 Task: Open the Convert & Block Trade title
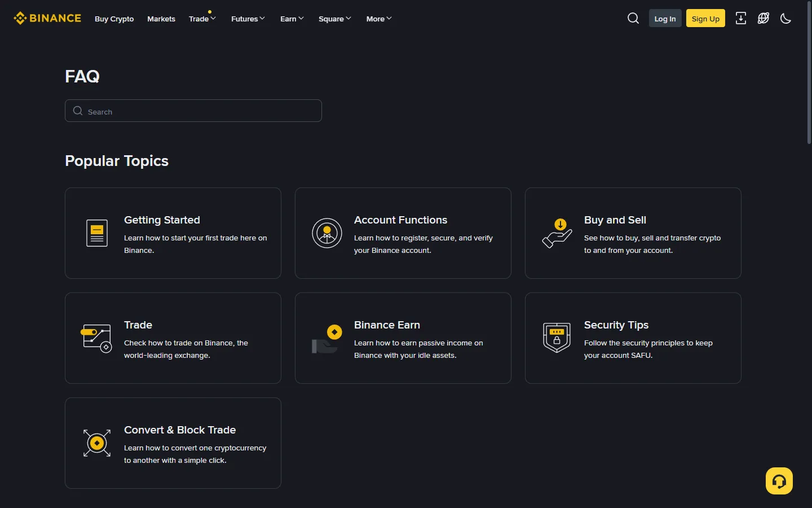[x=180, y=430]
